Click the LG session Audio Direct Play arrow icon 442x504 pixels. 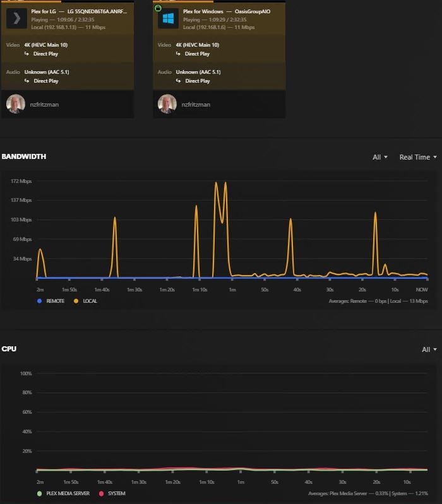[27, 81]
